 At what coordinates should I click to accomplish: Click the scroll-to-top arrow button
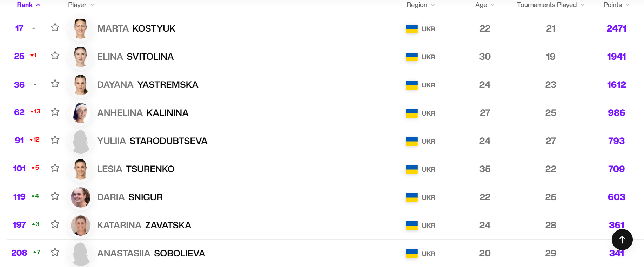click(x=622, y=239)
